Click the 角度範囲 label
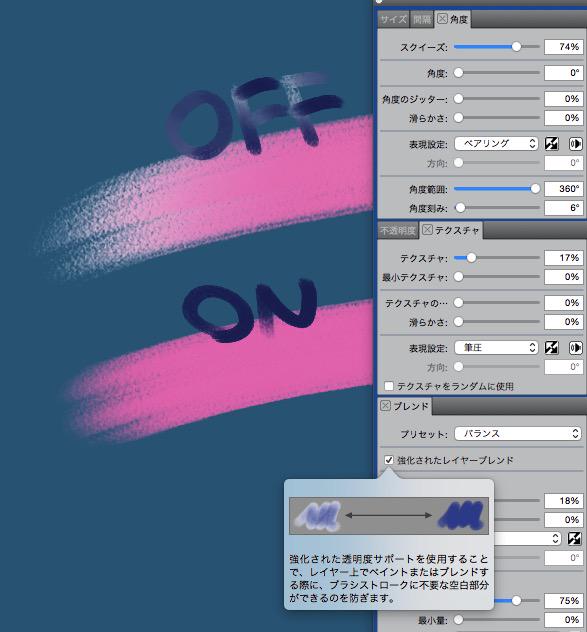Viewport: 587px width, 632px height. pos(428,189)
